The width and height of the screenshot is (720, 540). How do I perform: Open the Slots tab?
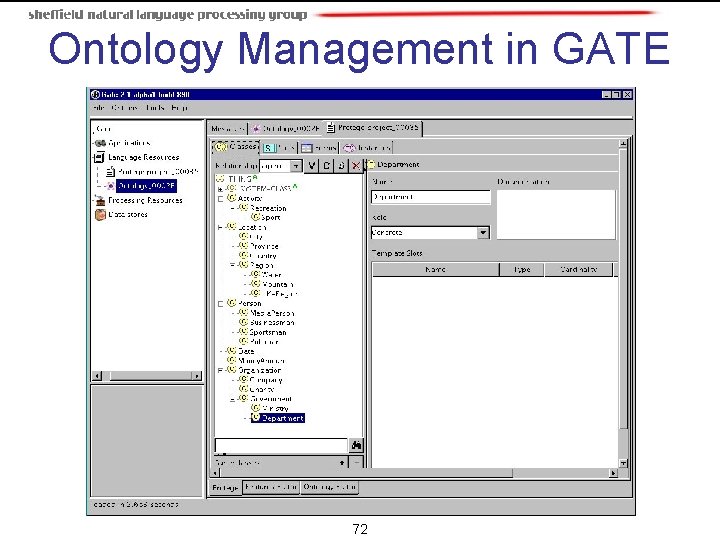point(279,148)
